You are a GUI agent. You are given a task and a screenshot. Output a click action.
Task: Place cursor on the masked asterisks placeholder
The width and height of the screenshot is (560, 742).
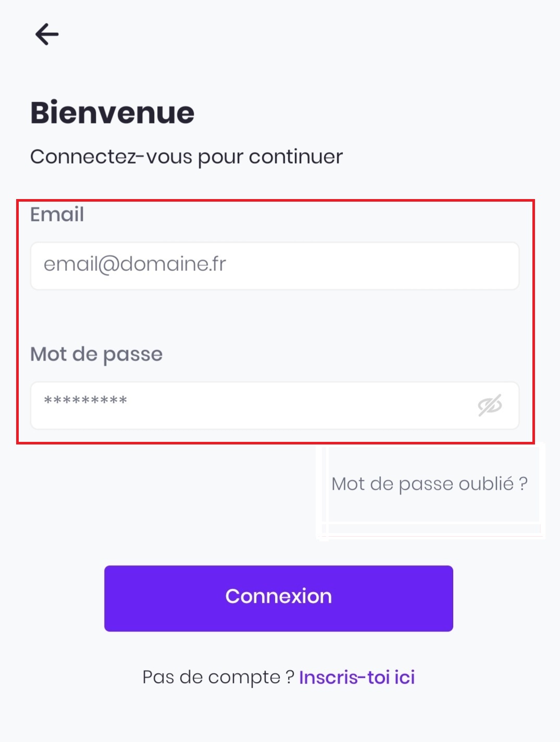tap(85, 400)
